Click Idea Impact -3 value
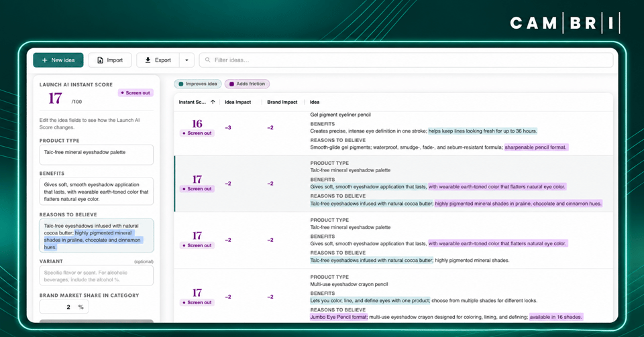Screen dimensions: 644x337 (x=228, y=128)
